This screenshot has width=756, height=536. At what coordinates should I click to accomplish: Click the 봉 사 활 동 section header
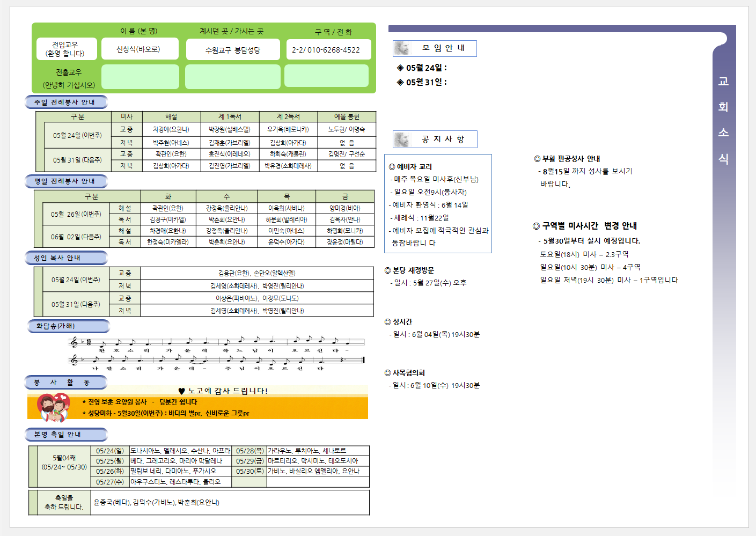click(x=65, y=383)
